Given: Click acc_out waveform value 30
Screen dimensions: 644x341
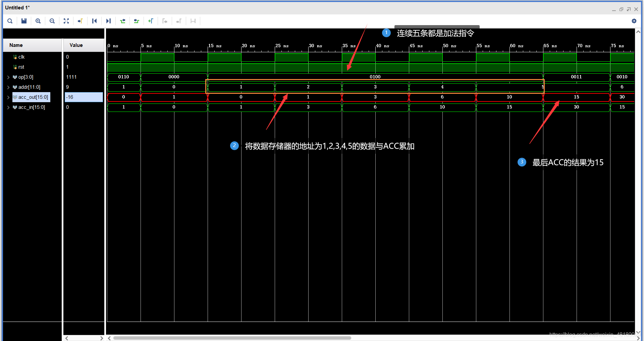Looking at the screenshot, I should point(622,97).
